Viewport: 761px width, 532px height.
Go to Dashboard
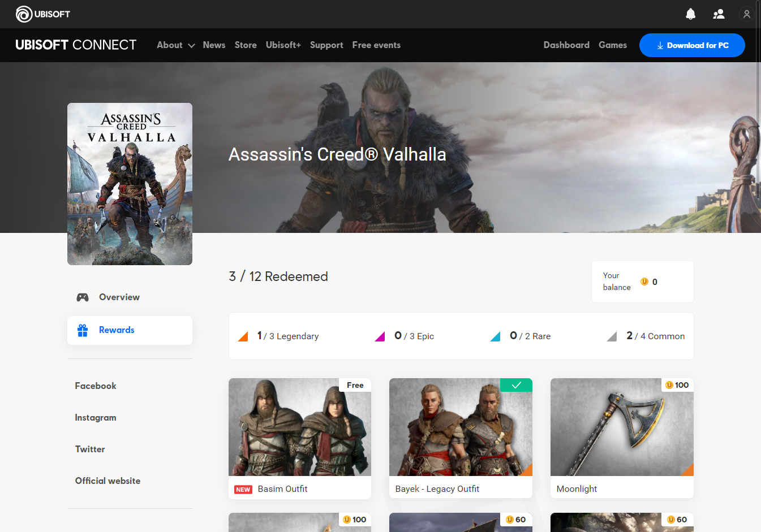[566, 45]
